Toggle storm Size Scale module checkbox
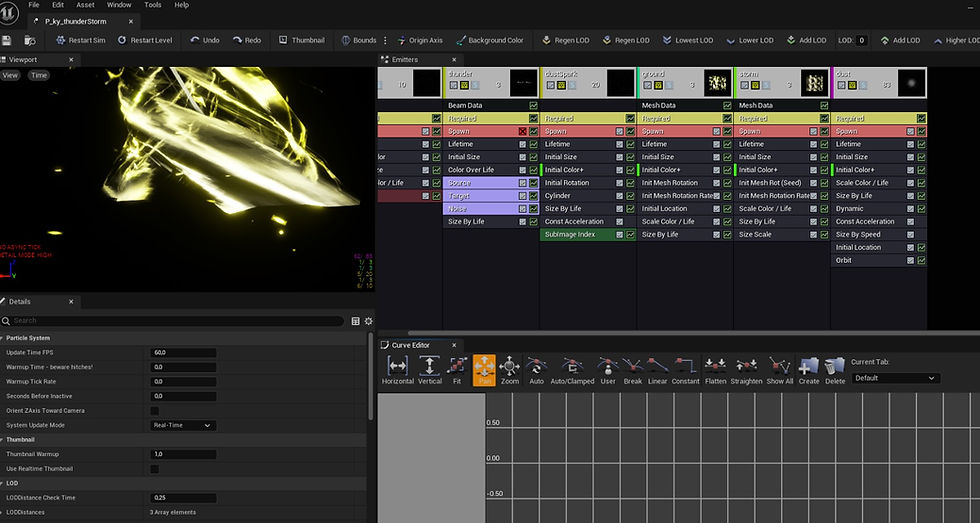This screenshot has height=523, width=980. coord(813,234)
